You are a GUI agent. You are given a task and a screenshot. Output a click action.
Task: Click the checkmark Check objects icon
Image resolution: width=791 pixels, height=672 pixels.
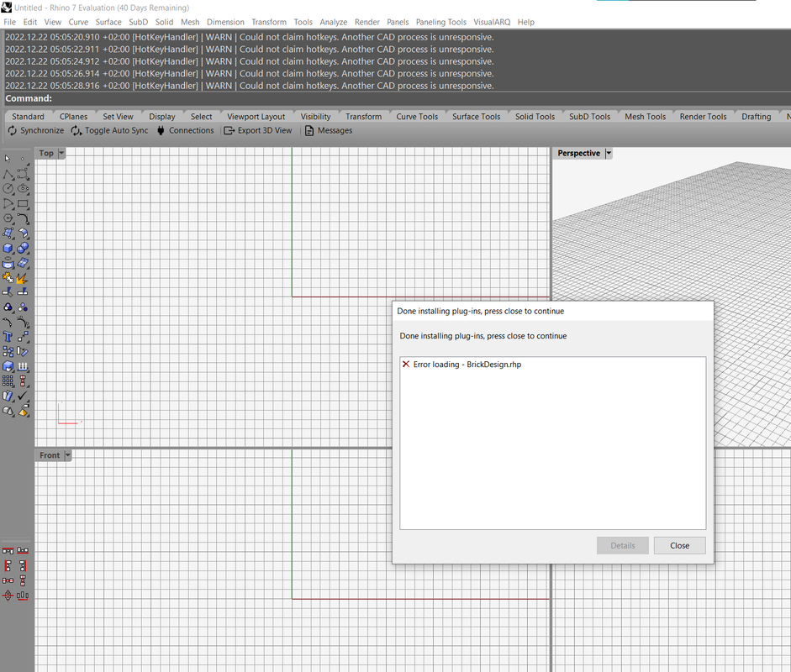coord(23,396)
